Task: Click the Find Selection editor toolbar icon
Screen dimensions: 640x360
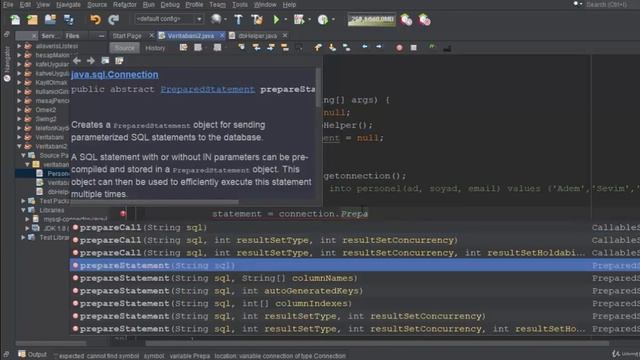Action: tap(242, 48)
